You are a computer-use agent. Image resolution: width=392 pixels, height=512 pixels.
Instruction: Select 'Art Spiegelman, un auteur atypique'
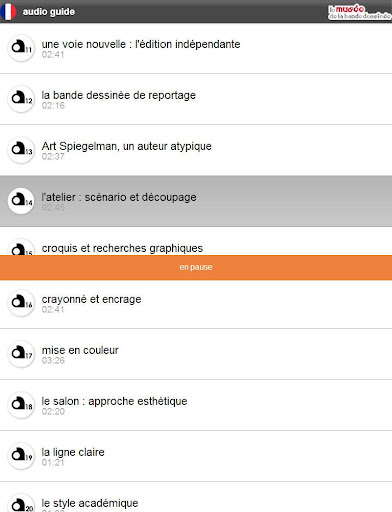[x=196, y=150]
